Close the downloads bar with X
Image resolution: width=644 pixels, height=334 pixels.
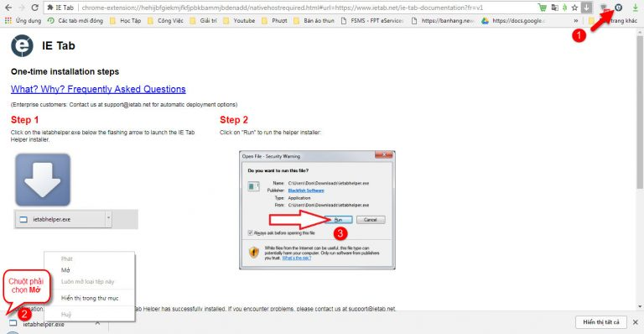(636, 322)
